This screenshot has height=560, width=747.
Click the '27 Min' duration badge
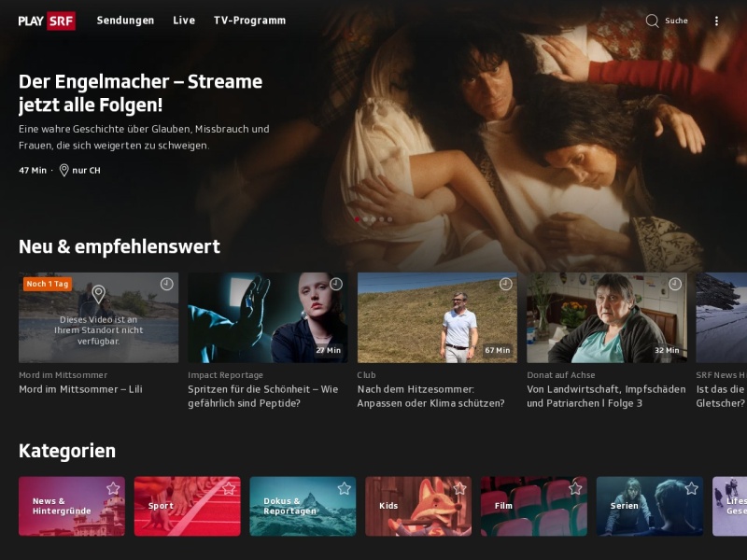pyautogui.click(x=329, y=350)
